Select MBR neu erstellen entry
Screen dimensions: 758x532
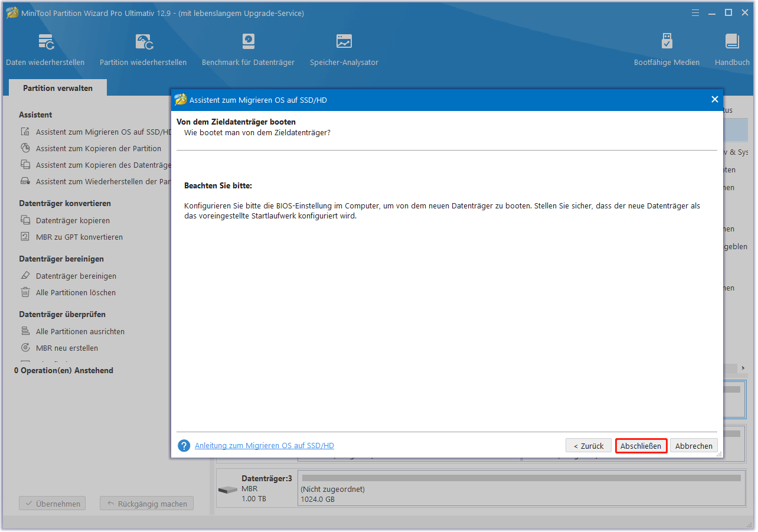pos(67,348)
